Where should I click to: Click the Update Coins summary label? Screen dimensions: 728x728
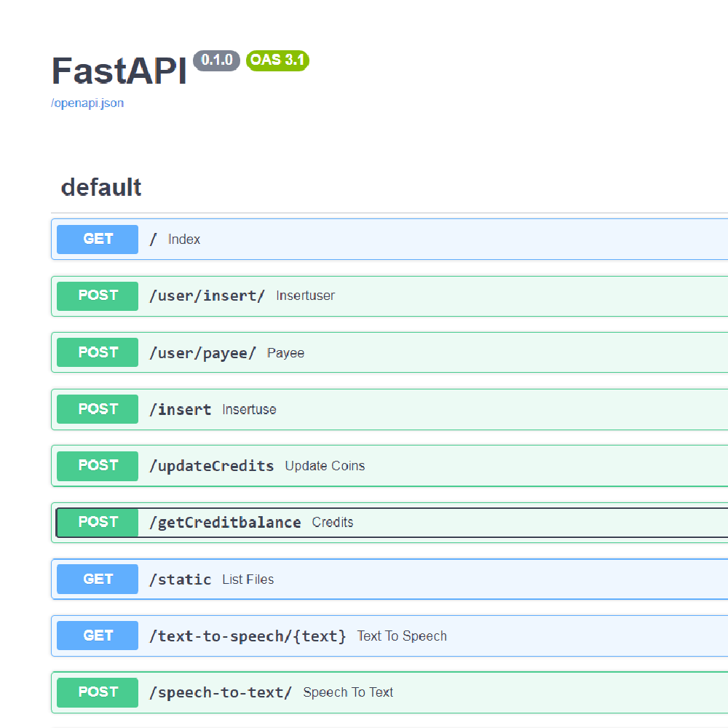(x=325, y=466)
